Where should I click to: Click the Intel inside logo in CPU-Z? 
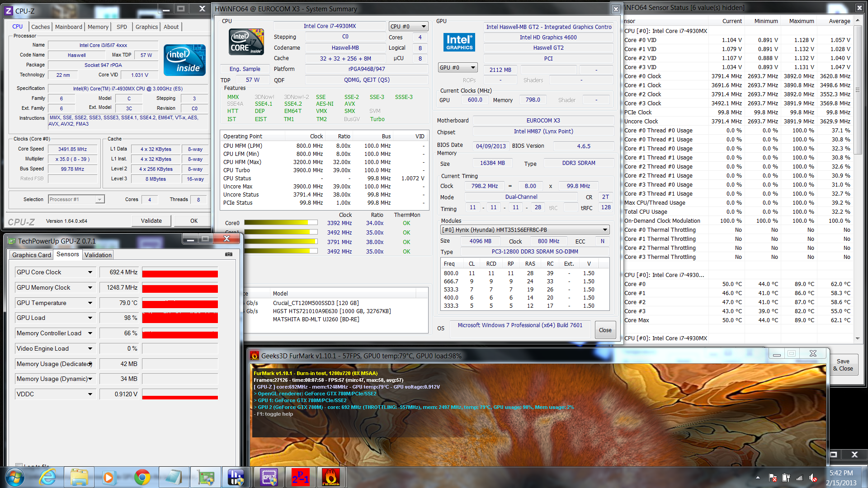click(184, 60)
